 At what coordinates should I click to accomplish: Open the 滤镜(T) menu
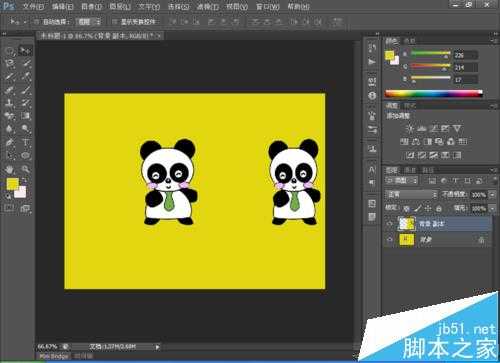click(208, 6)
